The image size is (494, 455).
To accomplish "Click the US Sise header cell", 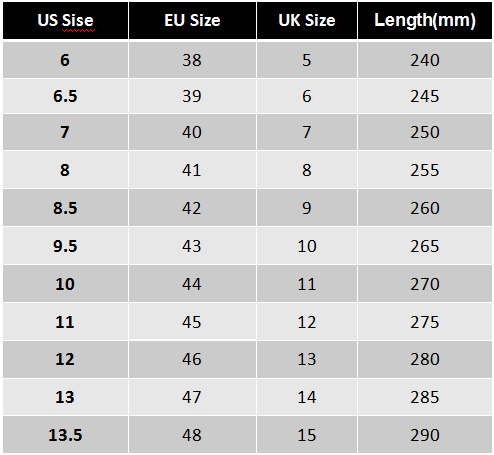I will tap(65, 20).
